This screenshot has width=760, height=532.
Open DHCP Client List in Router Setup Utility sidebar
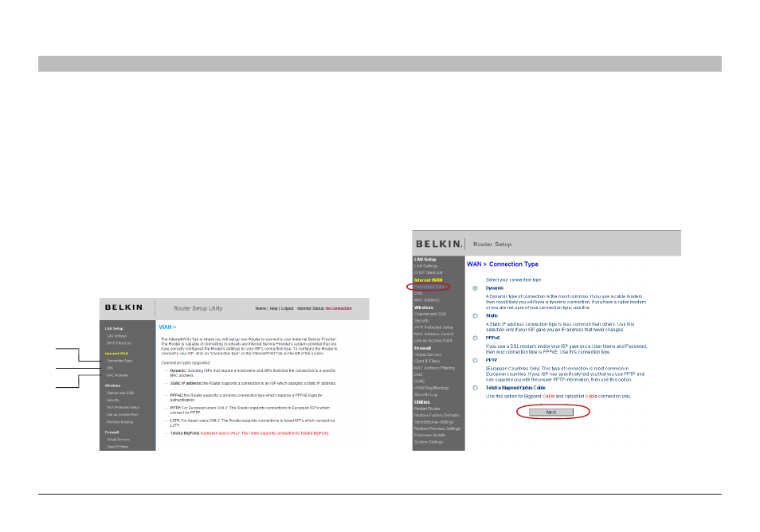119,343
